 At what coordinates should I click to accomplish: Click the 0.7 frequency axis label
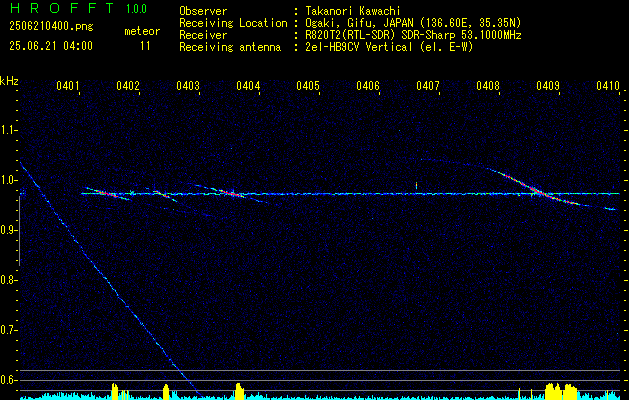pyautogui.click(x=8, y=330)
